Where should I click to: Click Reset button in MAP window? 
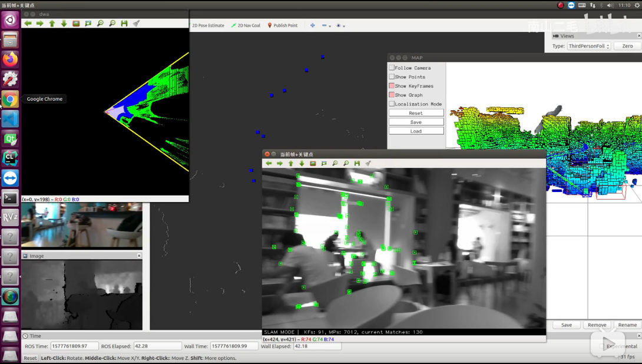pos(416,113)
